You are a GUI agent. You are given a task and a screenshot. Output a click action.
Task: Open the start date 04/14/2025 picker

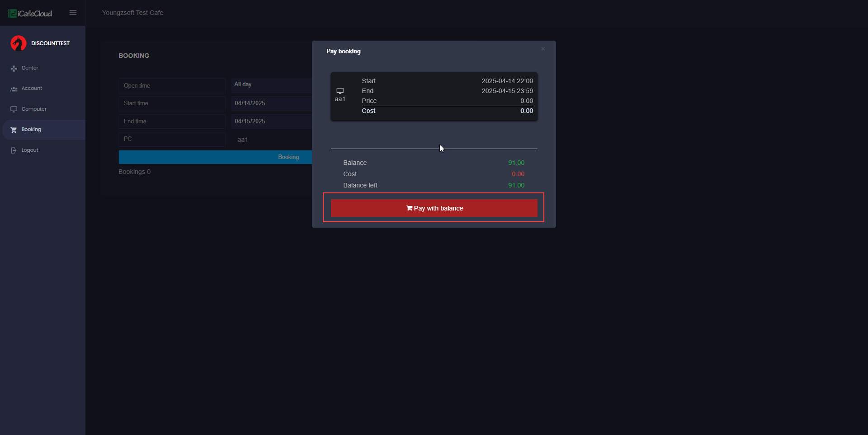272,103
